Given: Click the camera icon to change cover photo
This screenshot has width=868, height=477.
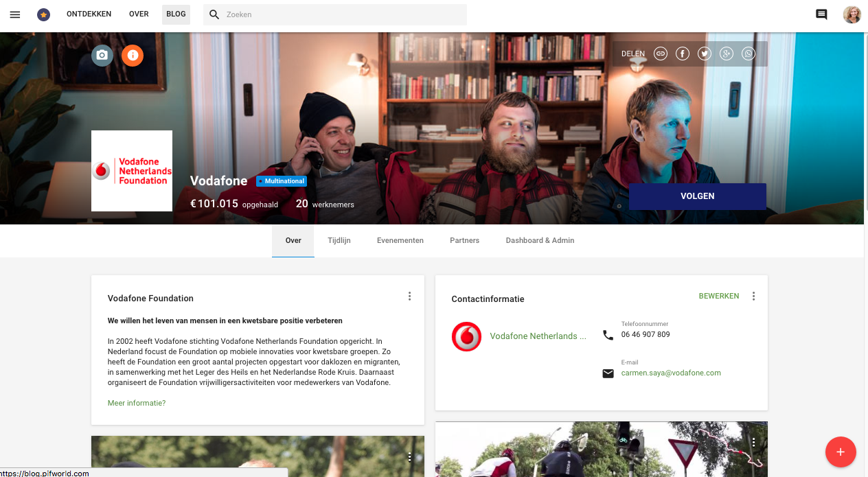Looking at the screenshot, I should tap(102, 55).
